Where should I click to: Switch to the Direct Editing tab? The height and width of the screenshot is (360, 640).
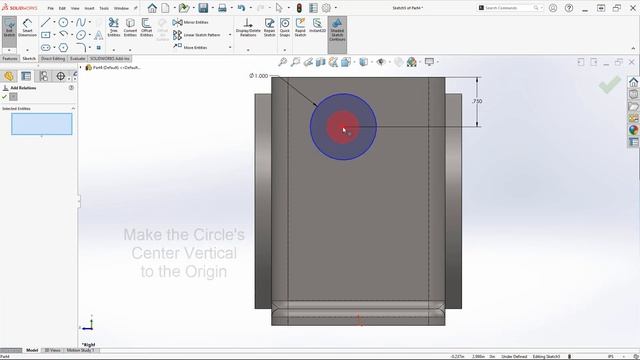coord(53,59)
